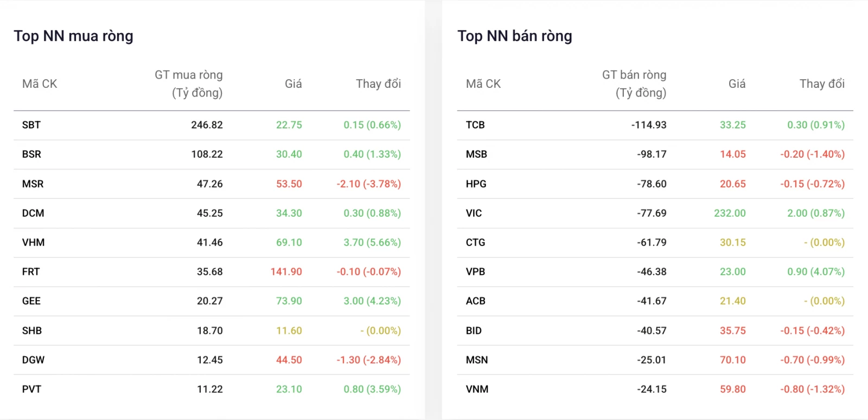
Task: Select the -24.15 net sell value
Action: coord(652,389)
